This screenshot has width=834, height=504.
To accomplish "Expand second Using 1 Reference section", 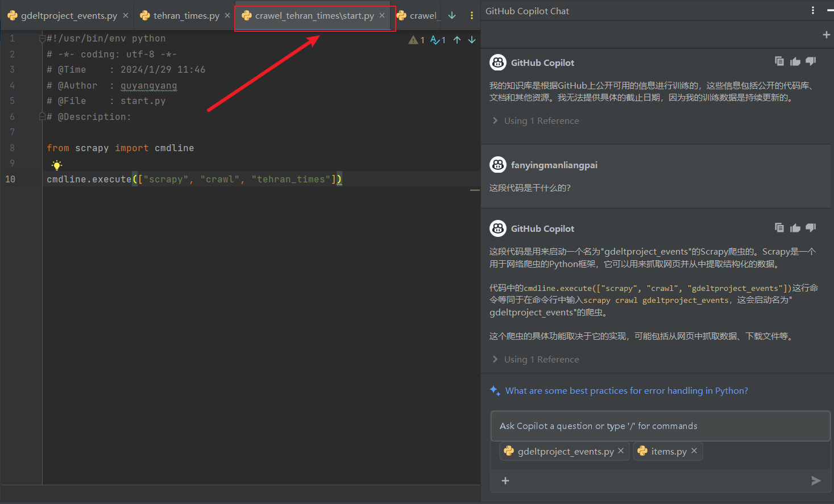I will (536, 359).
